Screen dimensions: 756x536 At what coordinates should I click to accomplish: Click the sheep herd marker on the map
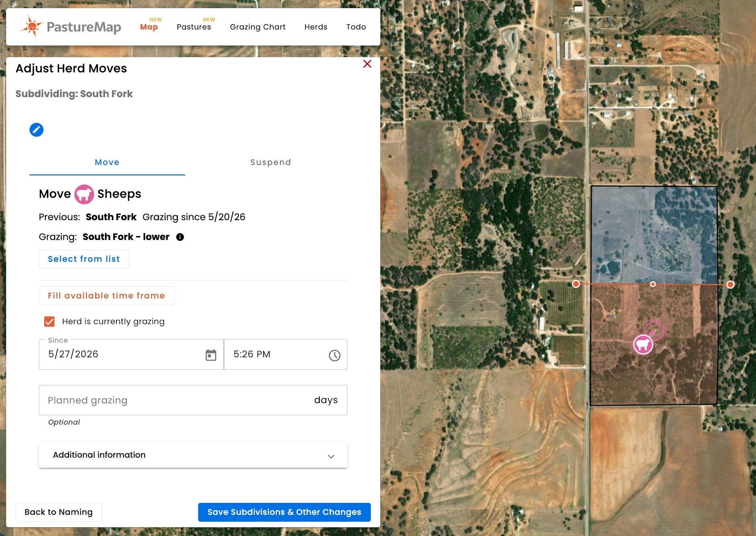[643, 344]
